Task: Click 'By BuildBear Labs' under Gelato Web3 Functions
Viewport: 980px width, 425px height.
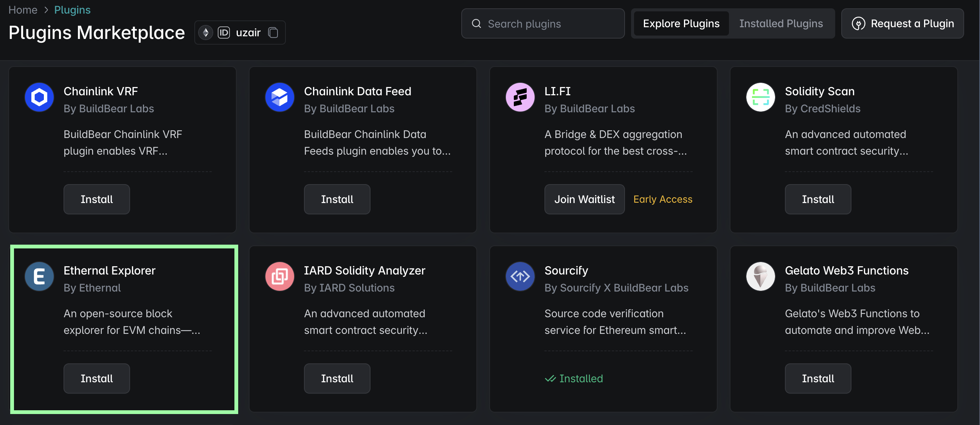Action: coord(830,288)
